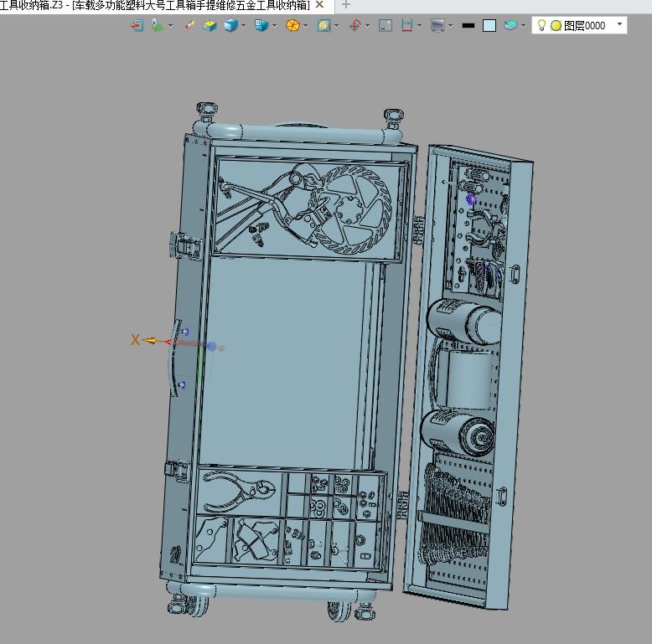Add a new tab with plus button
The height and width of the screenshot is (644, 652).
pyautogui.click(x=345, y=4)
